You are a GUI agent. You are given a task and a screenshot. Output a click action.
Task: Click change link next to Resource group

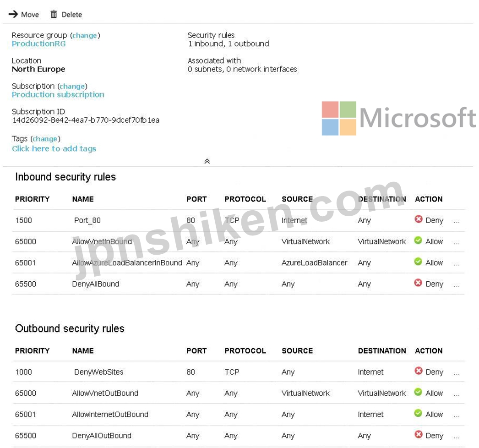click(x=85, y=35)
